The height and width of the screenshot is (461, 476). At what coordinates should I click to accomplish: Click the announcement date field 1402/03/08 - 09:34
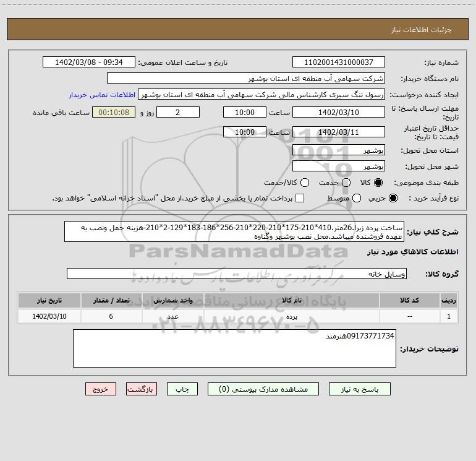89,62
